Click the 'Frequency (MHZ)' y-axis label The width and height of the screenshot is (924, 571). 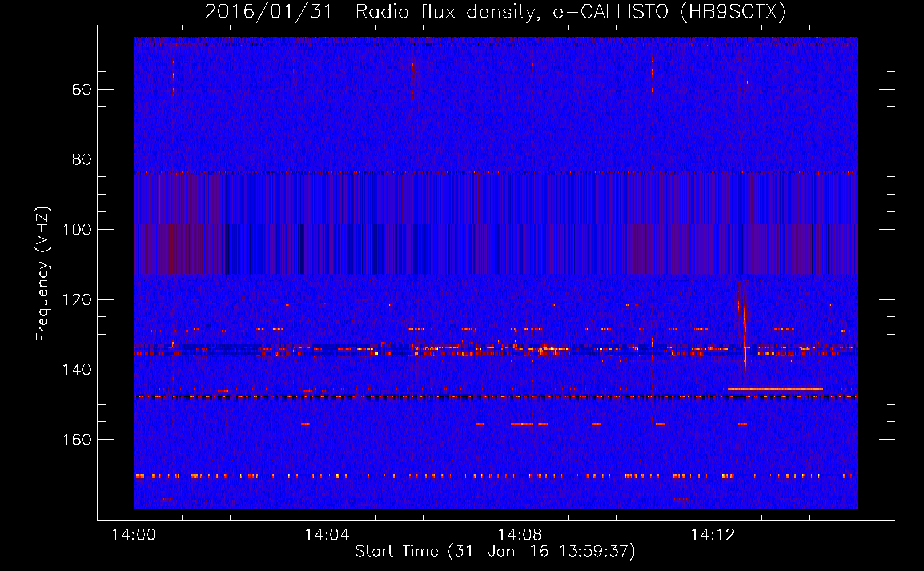point(43,274)
